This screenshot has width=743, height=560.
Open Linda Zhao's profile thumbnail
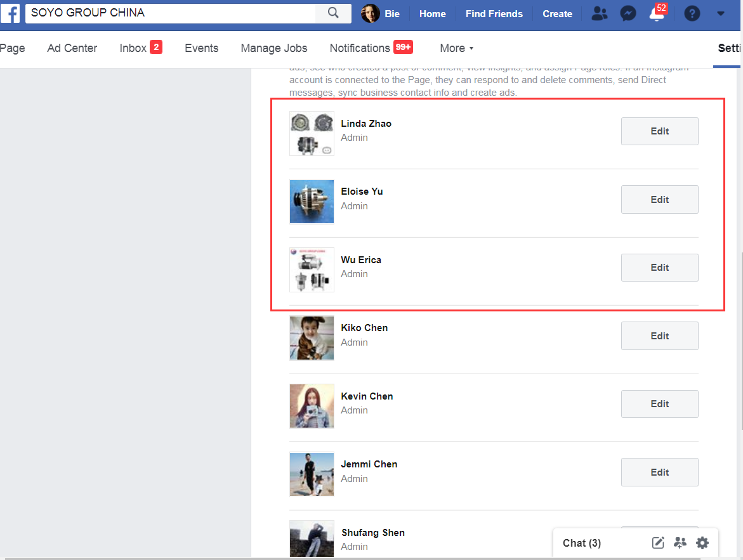pyautogui.click(x=312, y=134)
